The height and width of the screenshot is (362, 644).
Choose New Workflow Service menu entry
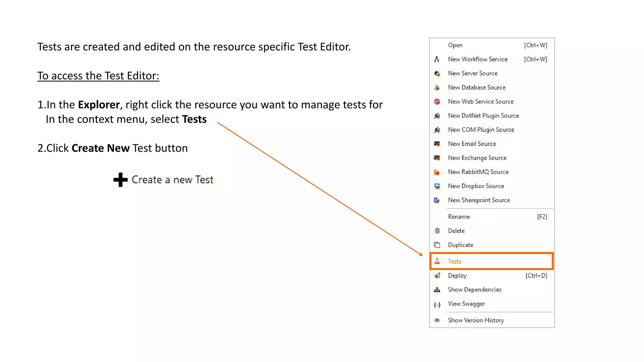coord(478,59)
